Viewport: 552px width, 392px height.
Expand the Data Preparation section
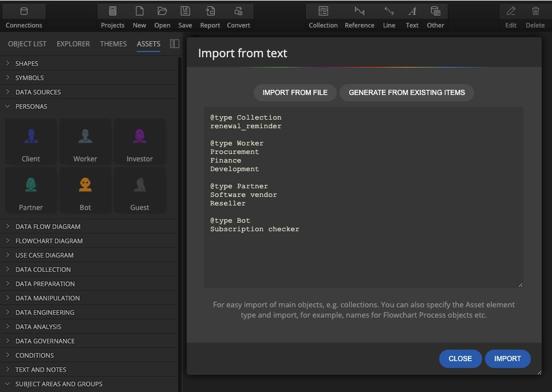[88, 284]
